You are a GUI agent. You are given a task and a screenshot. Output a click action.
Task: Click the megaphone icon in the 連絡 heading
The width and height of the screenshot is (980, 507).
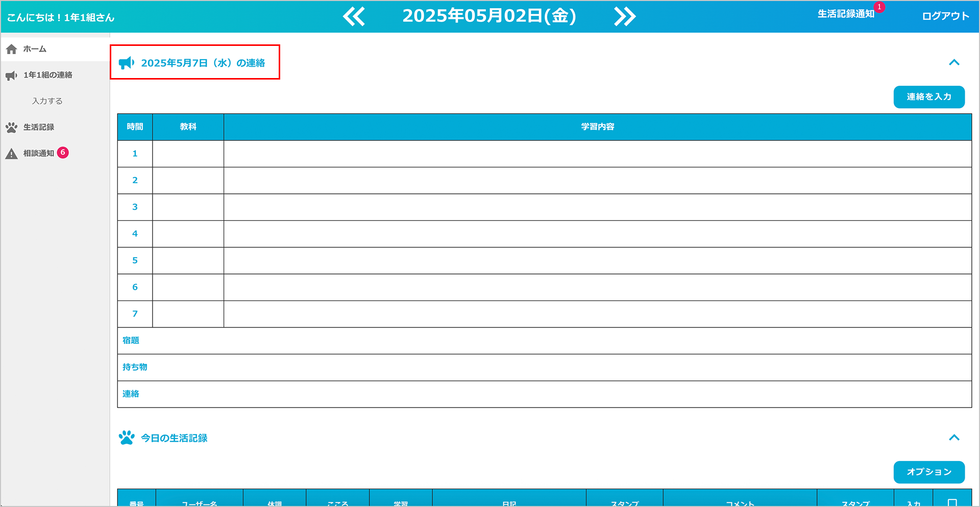(x=127, y=63)
